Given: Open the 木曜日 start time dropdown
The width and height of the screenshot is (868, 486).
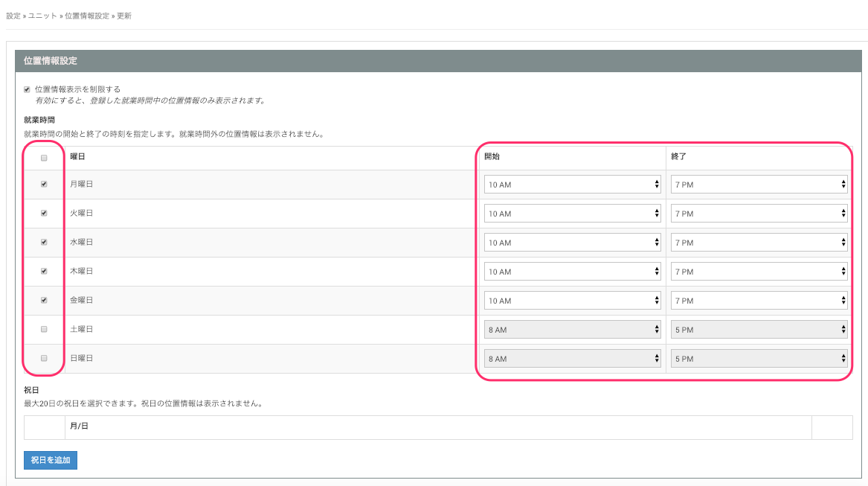Looking at the screenshot, I should [572, 272].
